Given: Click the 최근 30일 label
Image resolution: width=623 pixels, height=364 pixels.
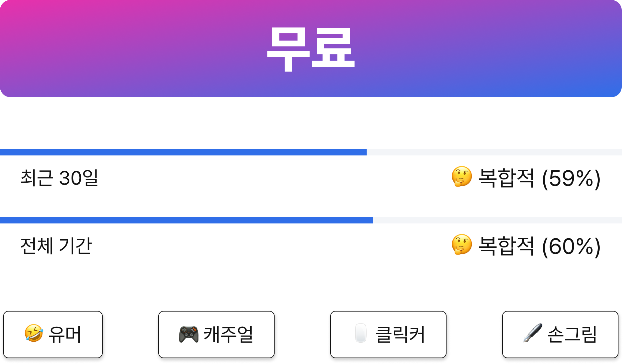Looking at the screenshot, I should pos(59,178).
